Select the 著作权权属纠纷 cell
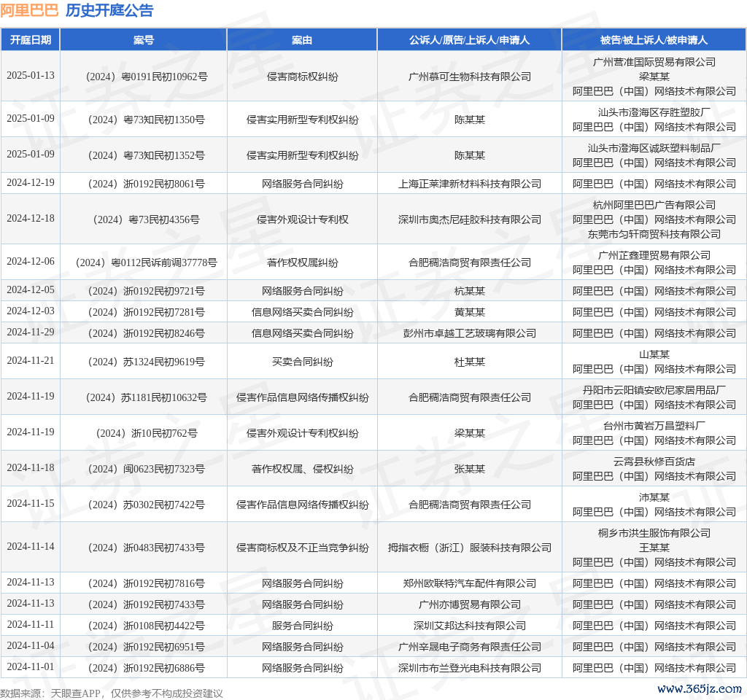Viewport: 747px width, 700px height. pos(302,262)
